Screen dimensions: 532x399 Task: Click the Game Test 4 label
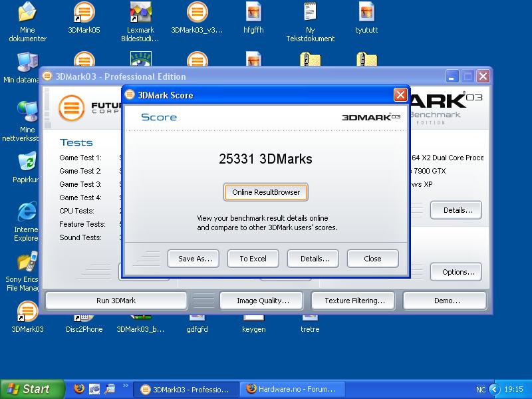(x=80, y=198)
